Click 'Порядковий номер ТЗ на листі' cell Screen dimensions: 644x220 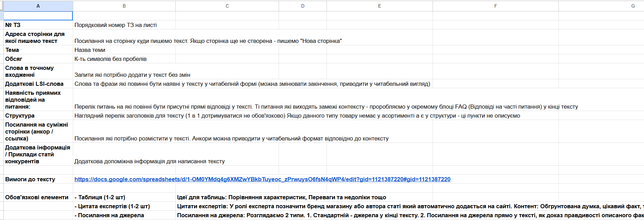pos(124,25)
